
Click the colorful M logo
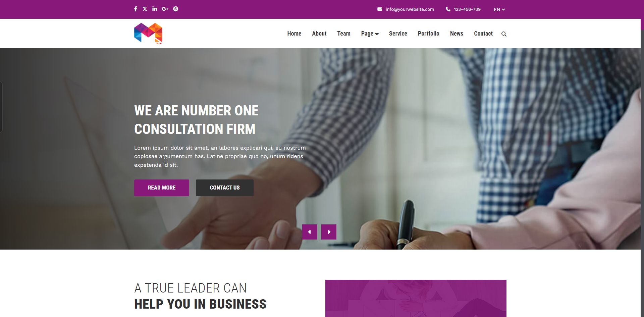(148, 33)
